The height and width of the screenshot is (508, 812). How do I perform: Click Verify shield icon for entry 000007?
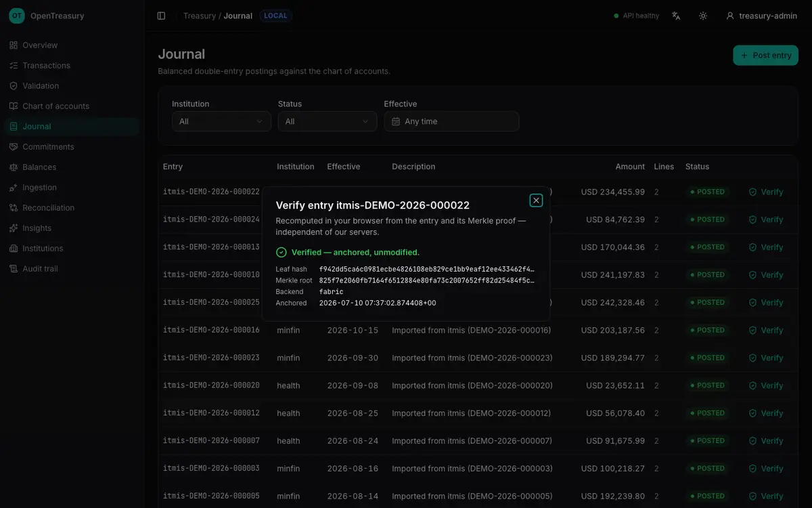click(752, 441)
